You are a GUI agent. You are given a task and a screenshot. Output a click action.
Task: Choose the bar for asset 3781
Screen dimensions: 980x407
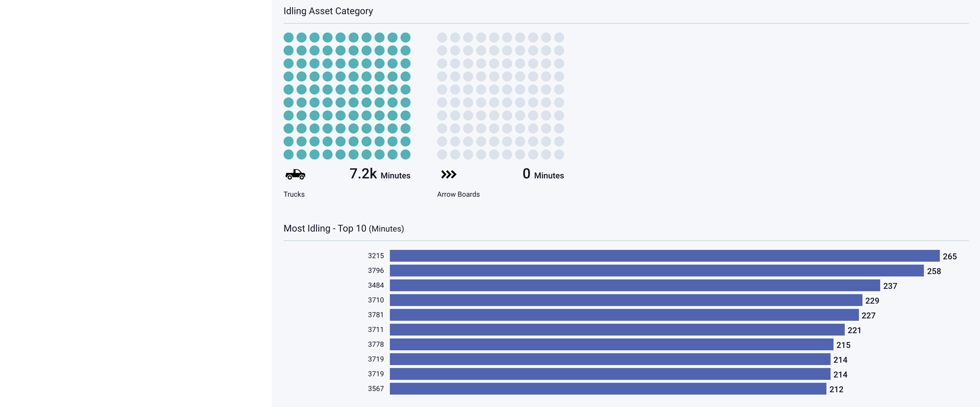coord(624,315)
